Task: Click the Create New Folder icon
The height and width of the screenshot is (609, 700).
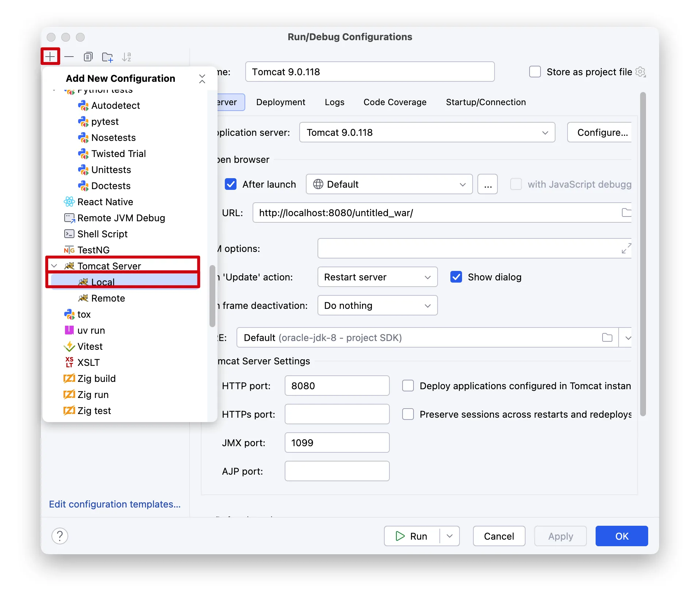Action: tap(107, 57)
